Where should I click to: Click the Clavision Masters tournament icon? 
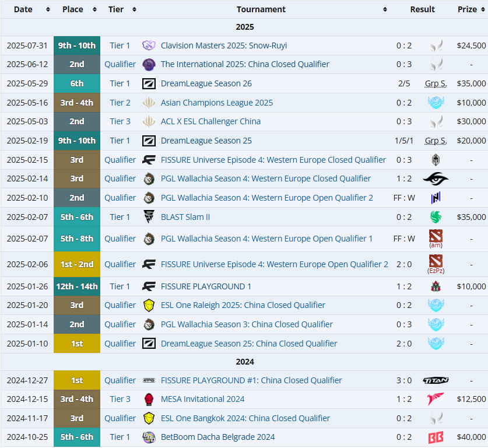coord(149,45)
